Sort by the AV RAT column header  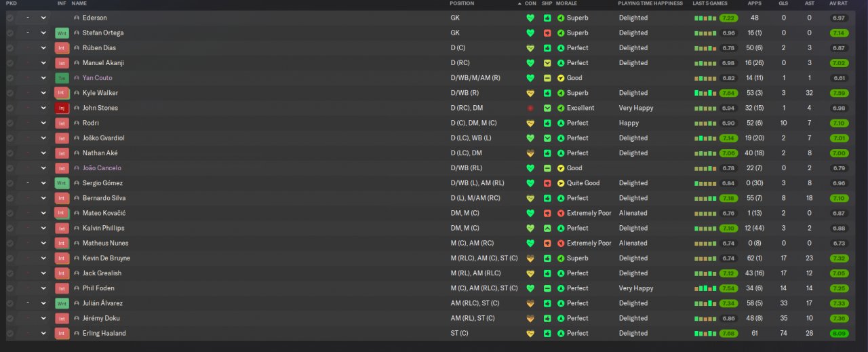point(838,3)
